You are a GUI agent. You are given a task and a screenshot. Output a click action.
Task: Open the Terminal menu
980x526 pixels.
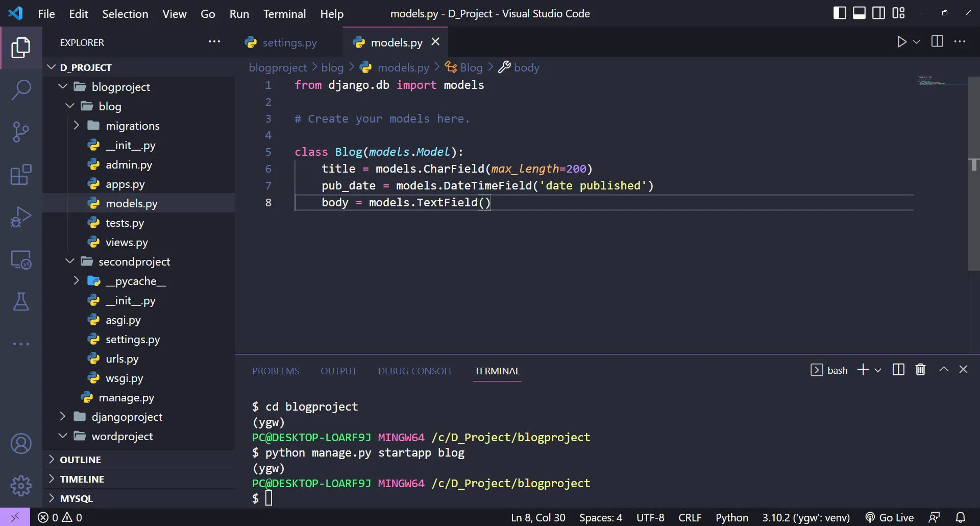point(284,14)
